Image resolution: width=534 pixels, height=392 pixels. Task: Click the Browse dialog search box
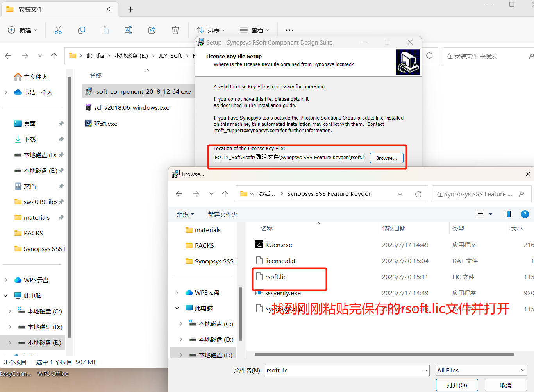pyautogui.click(x=482, y=194)
